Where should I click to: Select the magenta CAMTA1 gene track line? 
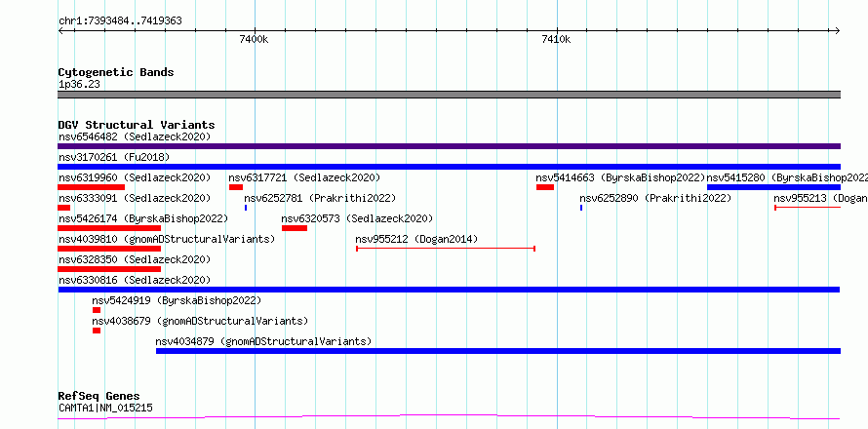click(x=449, y=417)
